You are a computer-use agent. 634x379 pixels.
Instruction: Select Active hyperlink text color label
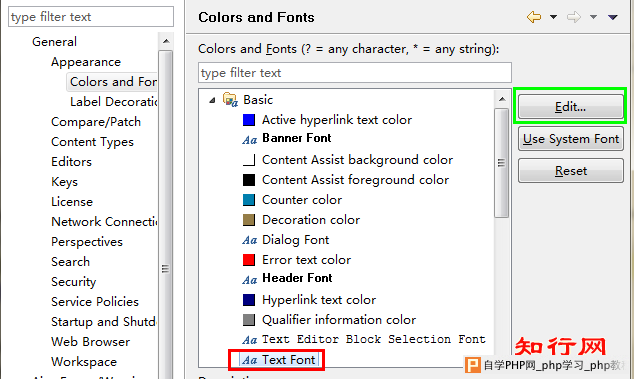pyautogui.click(x=337, y=120)
